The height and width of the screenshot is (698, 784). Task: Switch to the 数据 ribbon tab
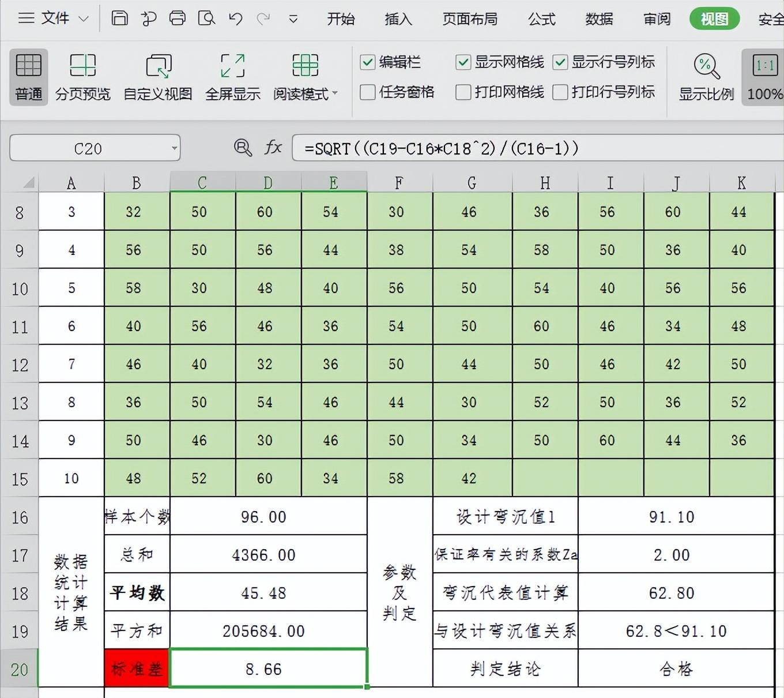point(598,18)
